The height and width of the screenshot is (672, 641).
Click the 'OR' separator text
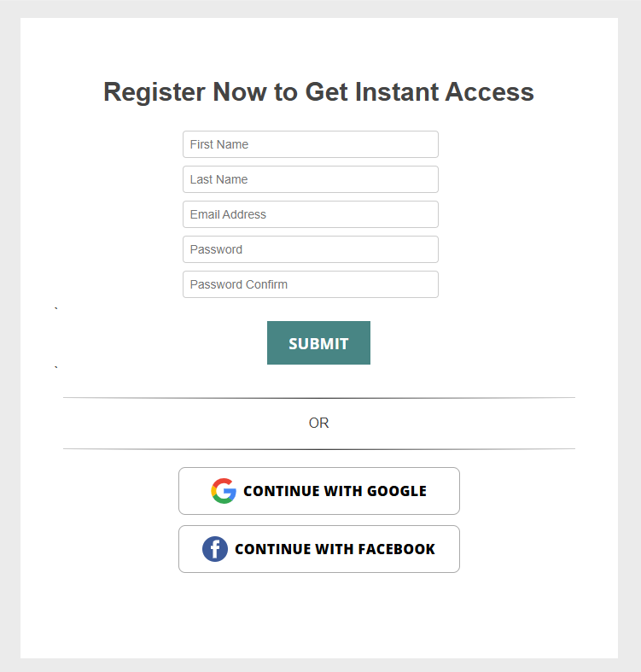[x=318, y=424]
